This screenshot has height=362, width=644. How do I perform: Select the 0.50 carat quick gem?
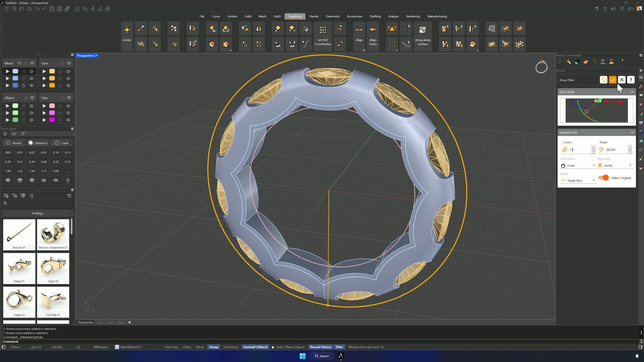click(x=56, y=162)
